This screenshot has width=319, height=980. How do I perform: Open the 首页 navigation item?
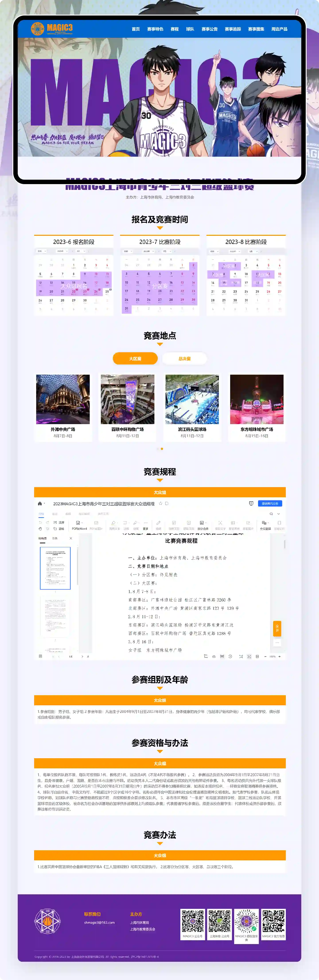click(136, 29)
